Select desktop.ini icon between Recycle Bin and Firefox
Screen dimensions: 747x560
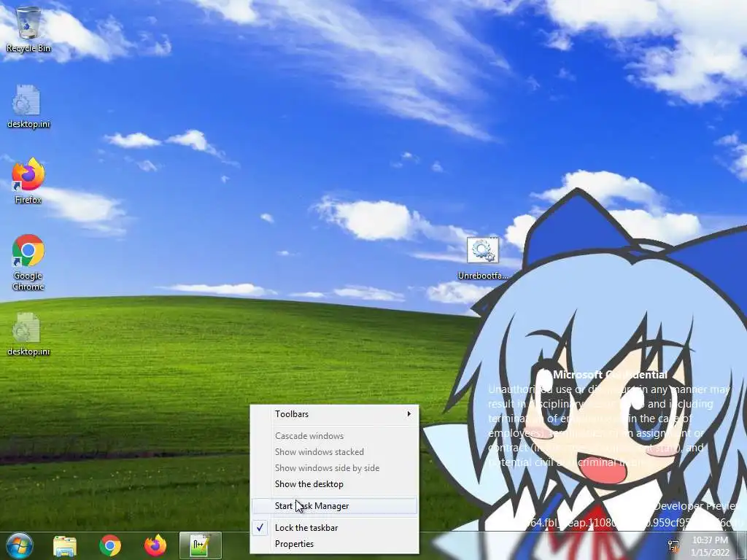click(x=28, y=106)
